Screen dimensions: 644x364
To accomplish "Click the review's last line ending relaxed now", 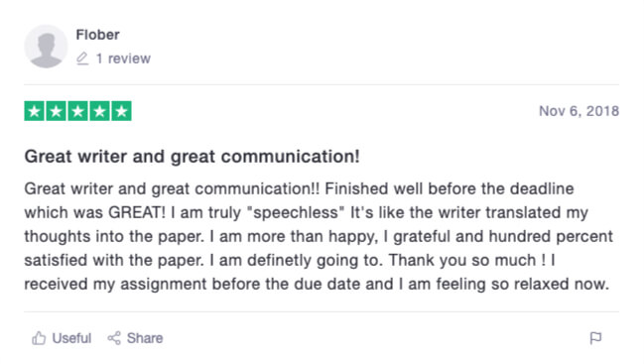I will (x=317, y=284).
